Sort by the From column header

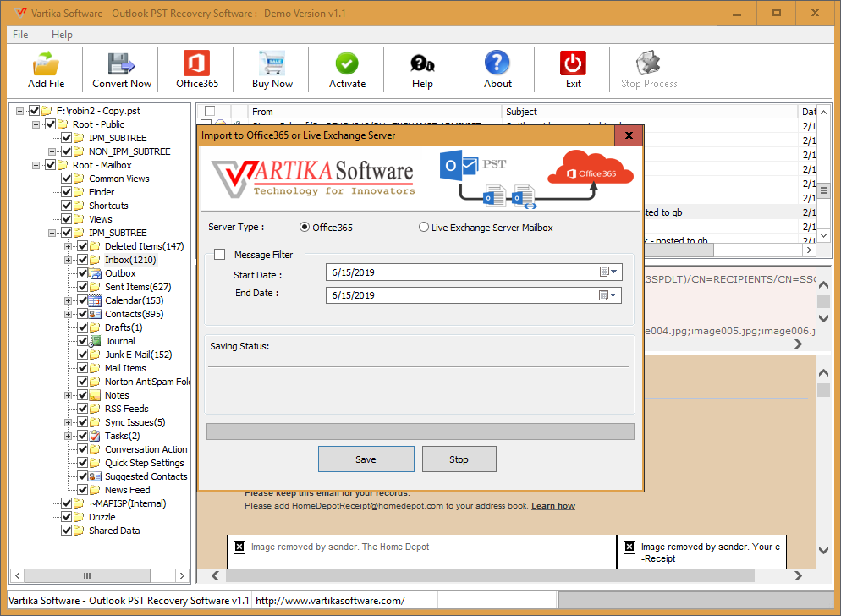click(374, 112)
